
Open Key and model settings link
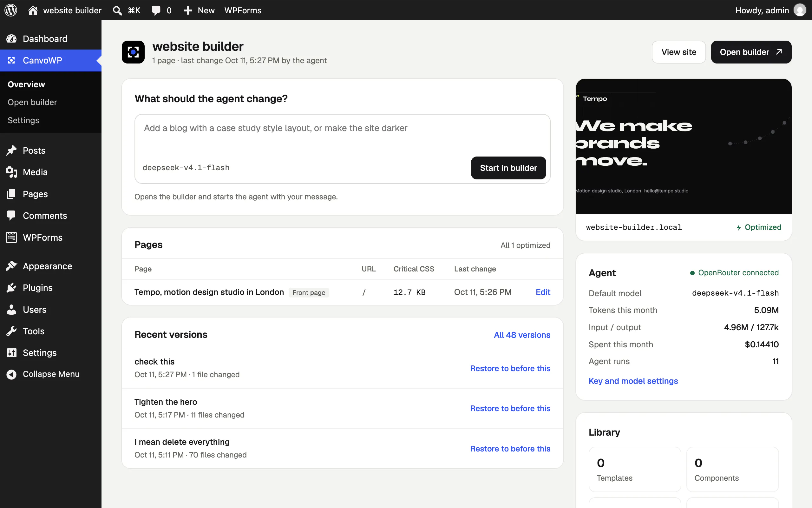(633, 381)
